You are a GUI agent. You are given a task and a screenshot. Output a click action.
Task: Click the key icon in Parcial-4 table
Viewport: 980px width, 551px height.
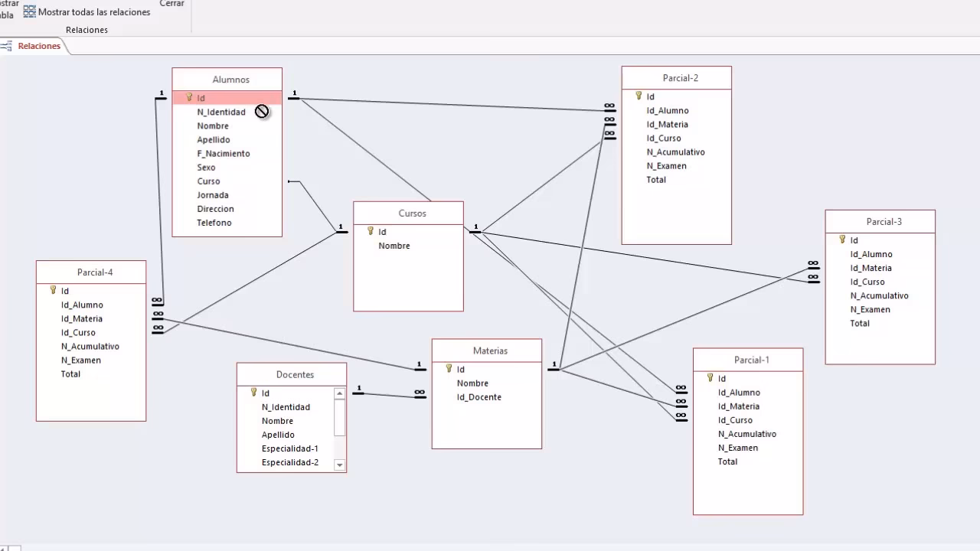point(54,290)
